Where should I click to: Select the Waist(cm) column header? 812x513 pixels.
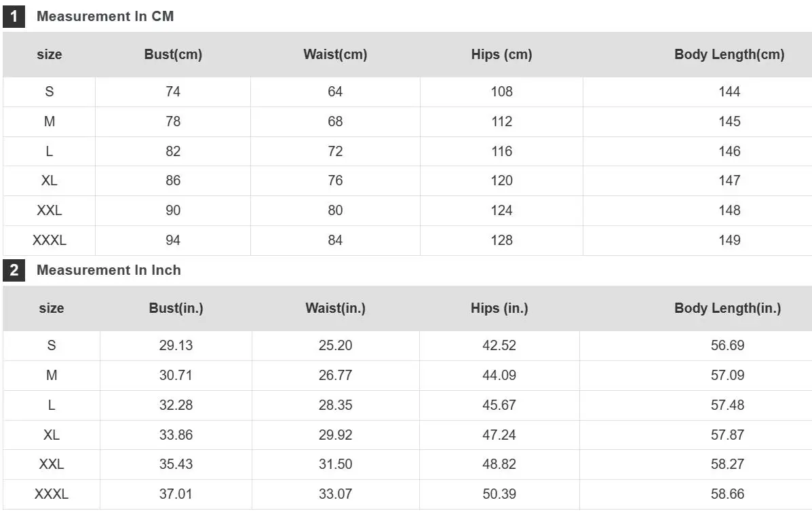[x=335, y=55]
